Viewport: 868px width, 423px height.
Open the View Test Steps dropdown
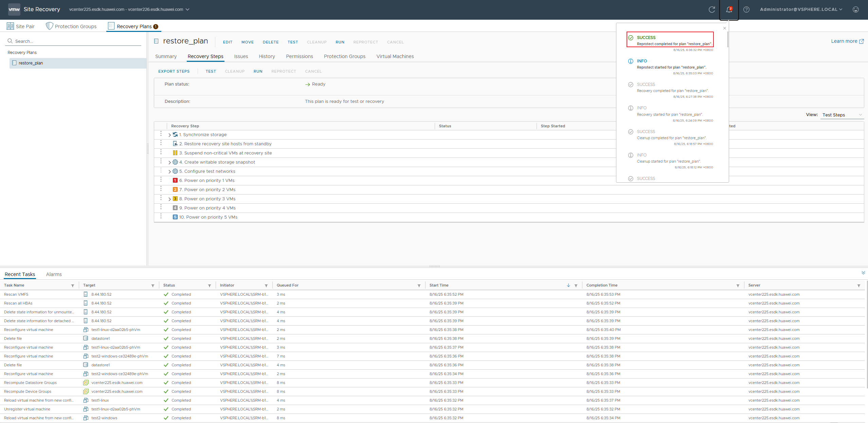tap(842, 115)
